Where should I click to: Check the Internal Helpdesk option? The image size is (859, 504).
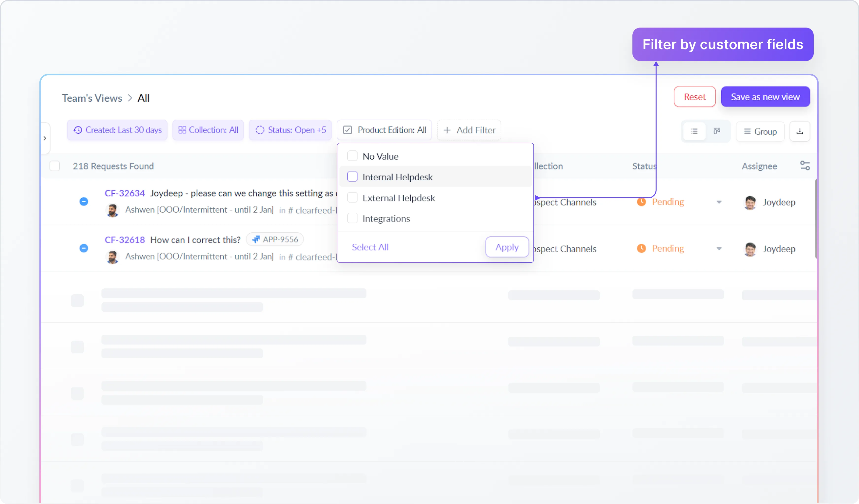click(352, 177)
